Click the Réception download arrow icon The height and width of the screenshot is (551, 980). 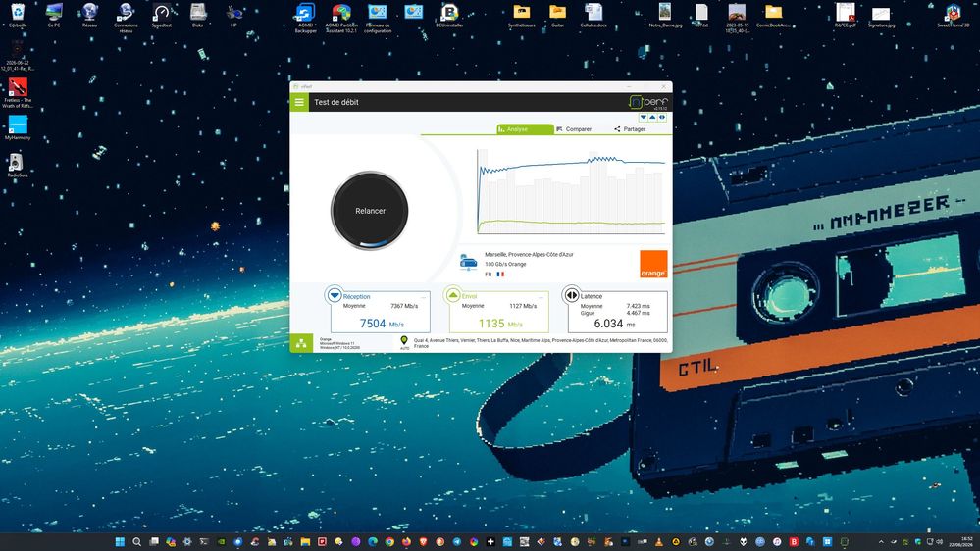pos(335,295)
